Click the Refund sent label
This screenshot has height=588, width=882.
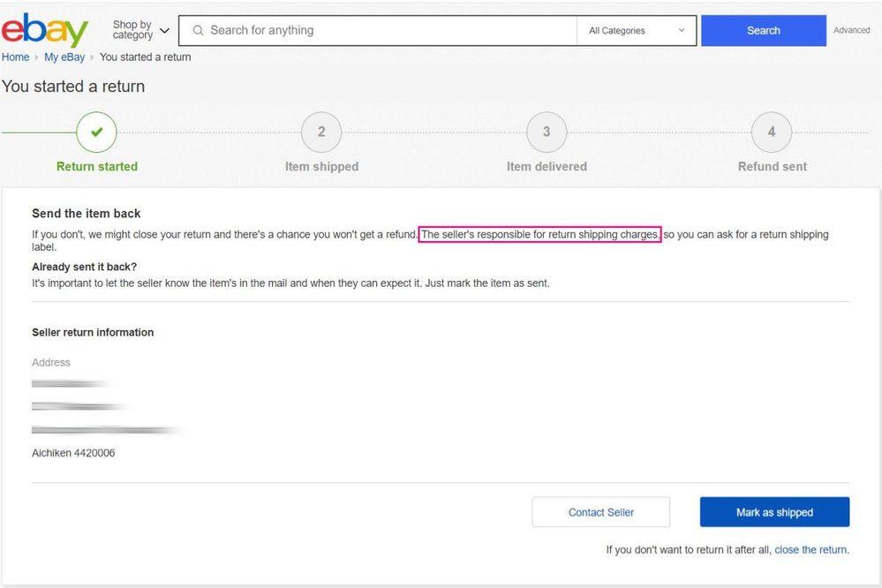coord(773,167)
